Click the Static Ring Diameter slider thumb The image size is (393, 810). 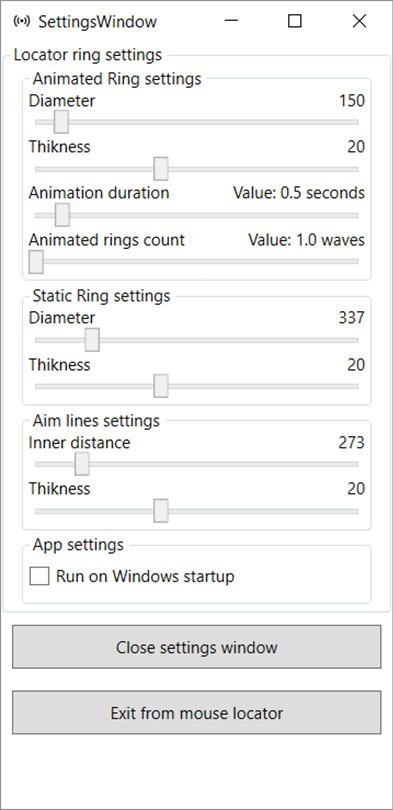pyautogui.click(x=92, y=340)
